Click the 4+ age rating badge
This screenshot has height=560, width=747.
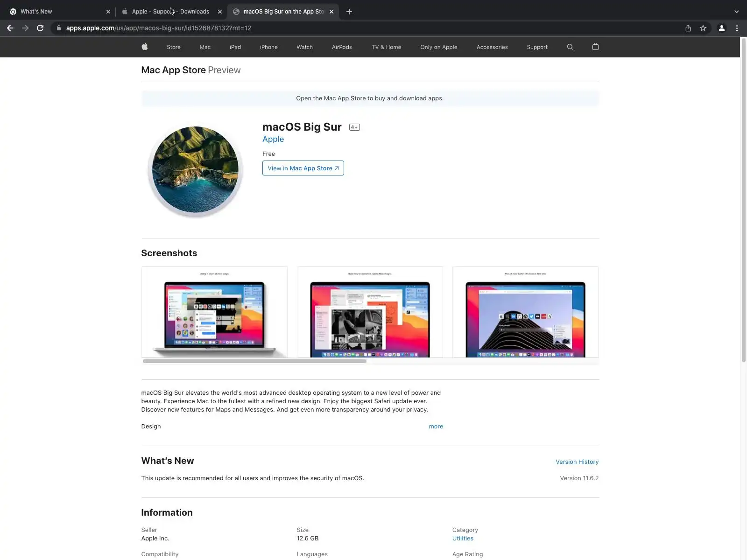point(354,127)
